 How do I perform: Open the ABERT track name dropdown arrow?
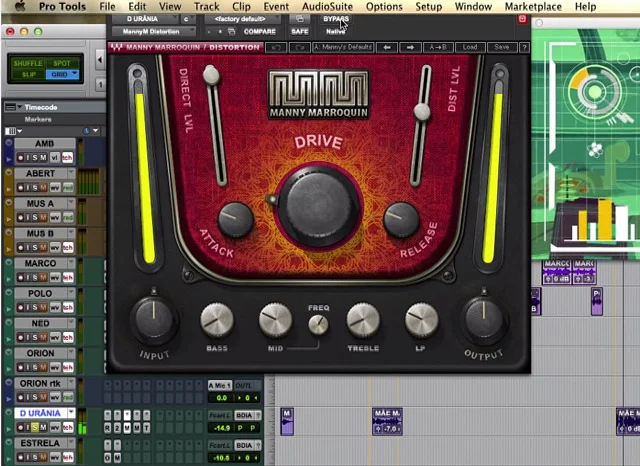[x=71, y=173]
